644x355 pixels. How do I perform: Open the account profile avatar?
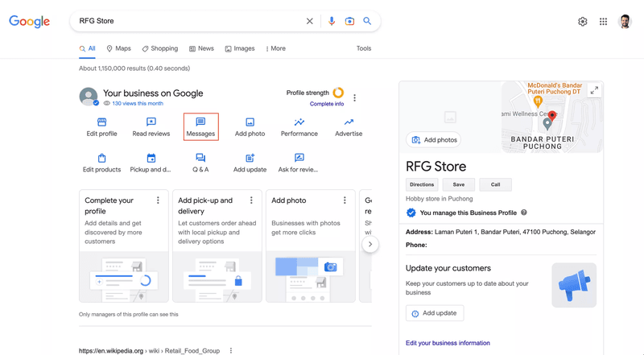coord(625,22)
